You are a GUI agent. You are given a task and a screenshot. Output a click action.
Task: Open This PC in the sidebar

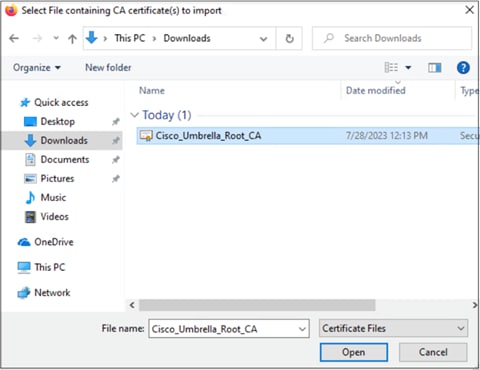(50, 267)
